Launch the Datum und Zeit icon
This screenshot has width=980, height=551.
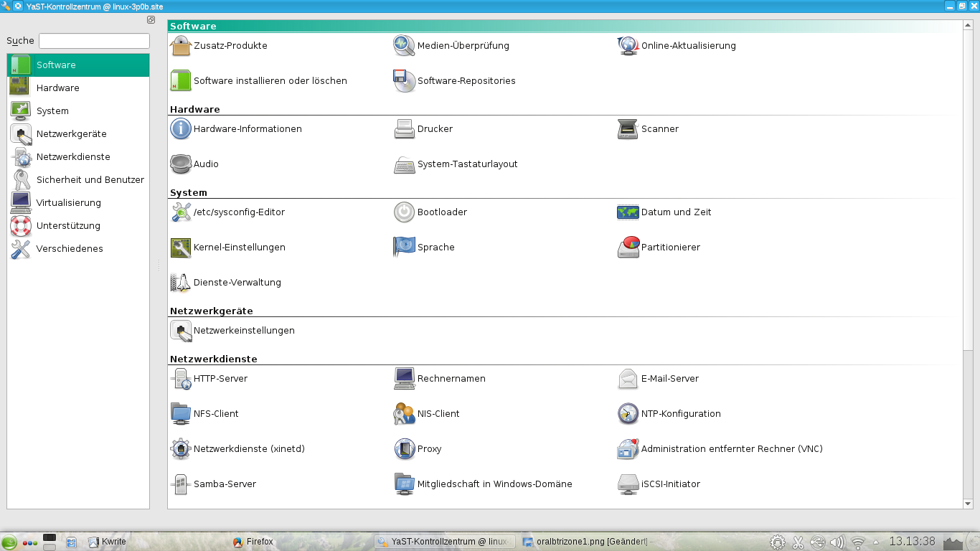coord(628,212)
